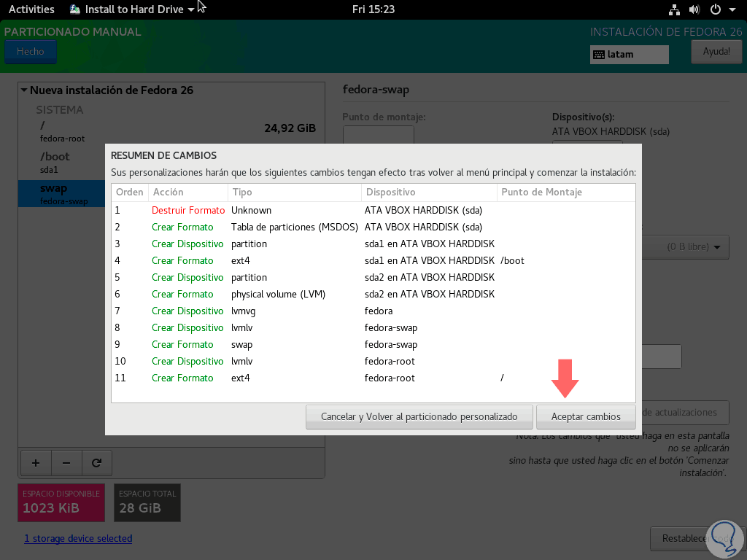Expand the system menu arrow

[732, 9]
